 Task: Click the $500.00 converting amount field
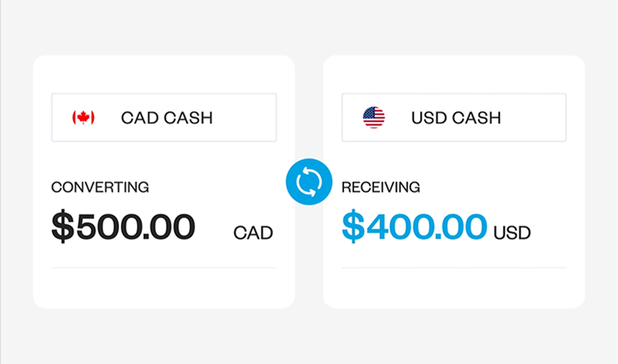[123, 227]
